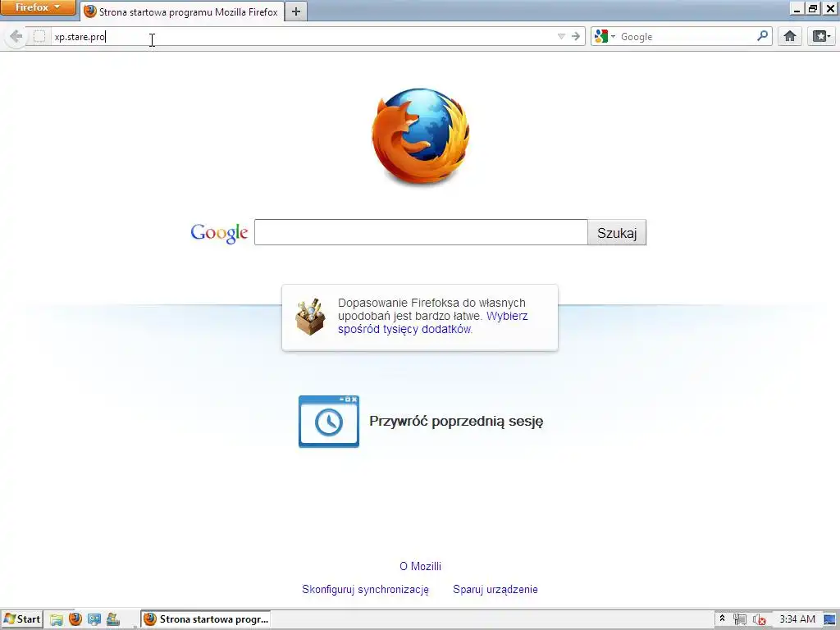Open the O Mozilli link

[421, 566]
